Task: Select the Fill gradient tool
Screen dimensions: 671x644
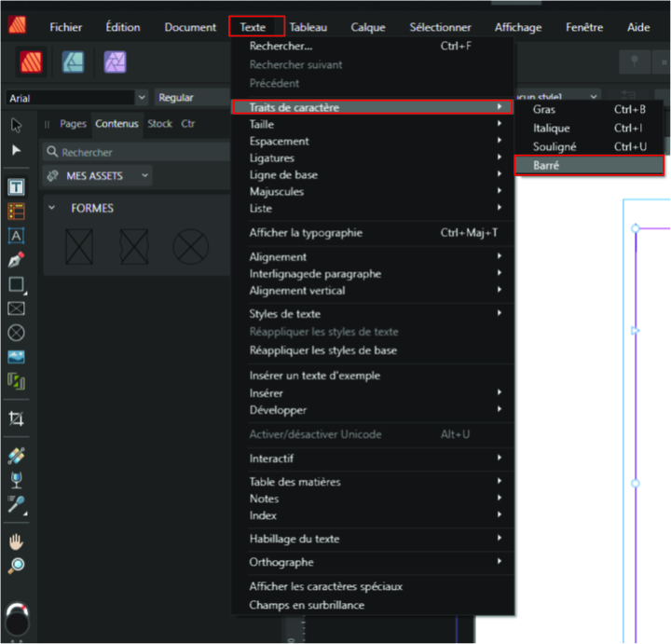Action: (16, 456)
